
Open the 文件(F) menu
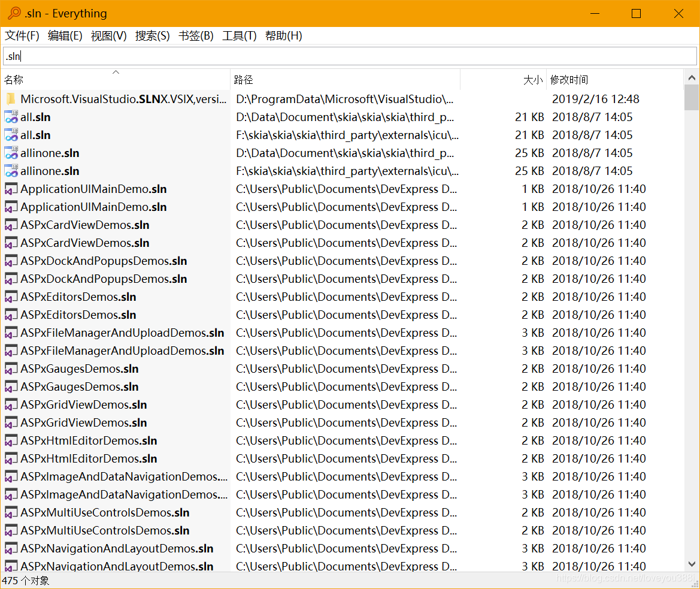coord(22,36)
